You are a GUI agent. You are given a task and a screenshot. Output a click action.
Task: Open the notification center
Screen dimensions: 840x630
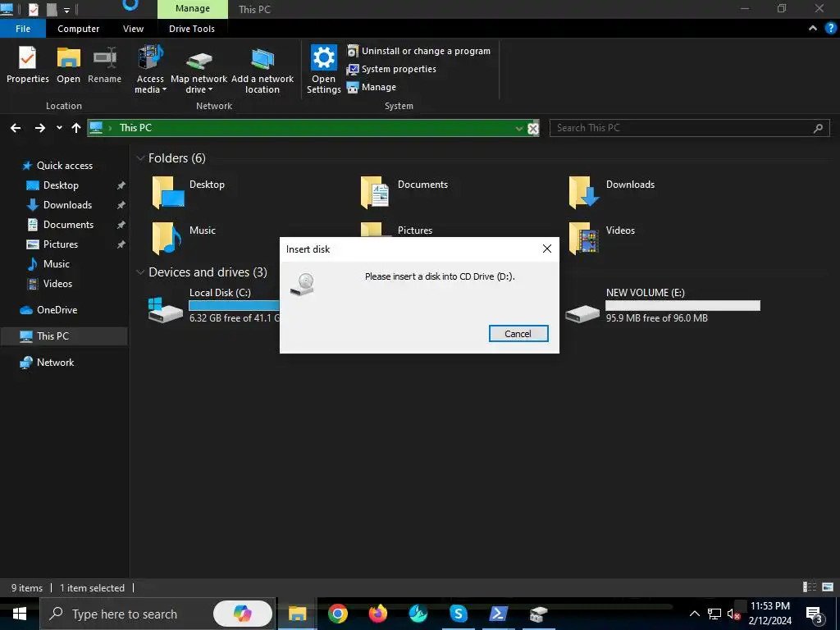[x=815, y=614]
